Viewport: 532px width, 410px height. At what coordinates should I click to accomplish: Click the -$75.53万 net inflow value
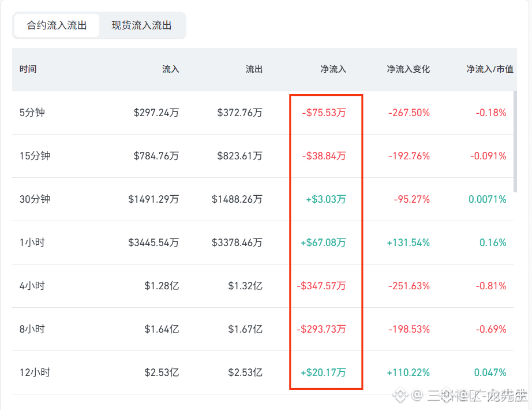324,113
